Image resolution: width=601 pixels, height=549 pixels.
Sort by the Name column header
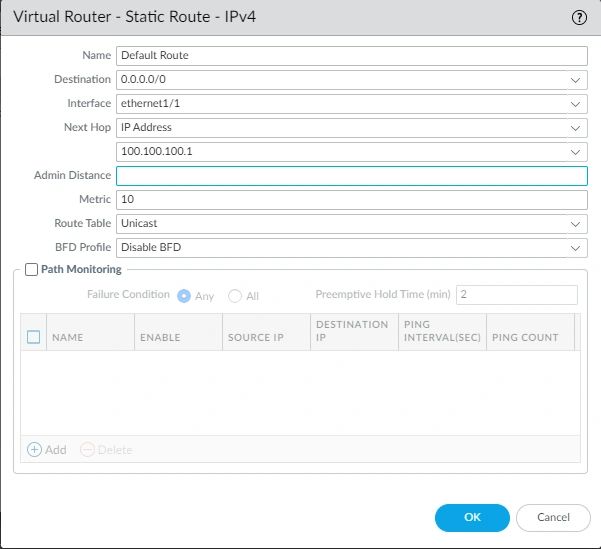[x=68, y=338]
